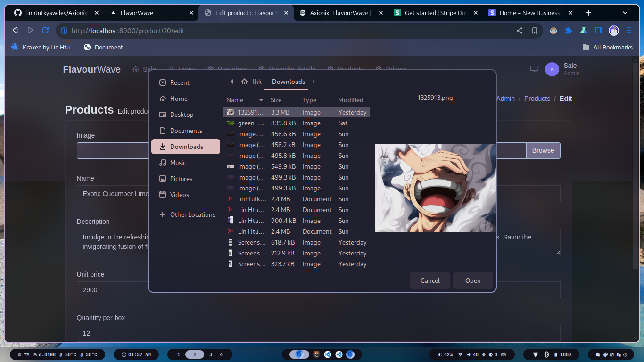Click the path bar right arrow
Viewport: 644px width, 362px height.
click(314, 82)
